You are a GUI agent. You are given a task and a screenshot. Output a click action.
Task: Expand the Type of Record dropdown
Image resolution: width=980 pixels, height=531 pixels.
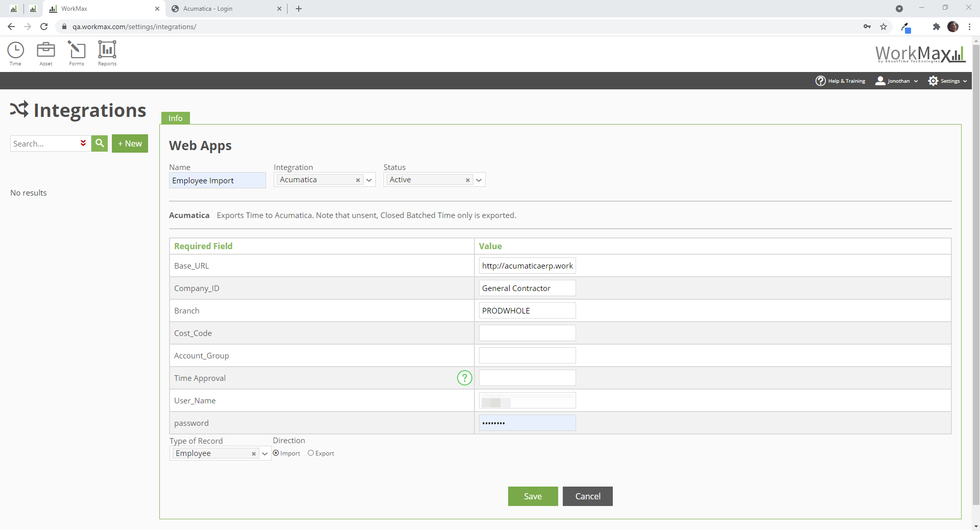(x=265, y=453)
